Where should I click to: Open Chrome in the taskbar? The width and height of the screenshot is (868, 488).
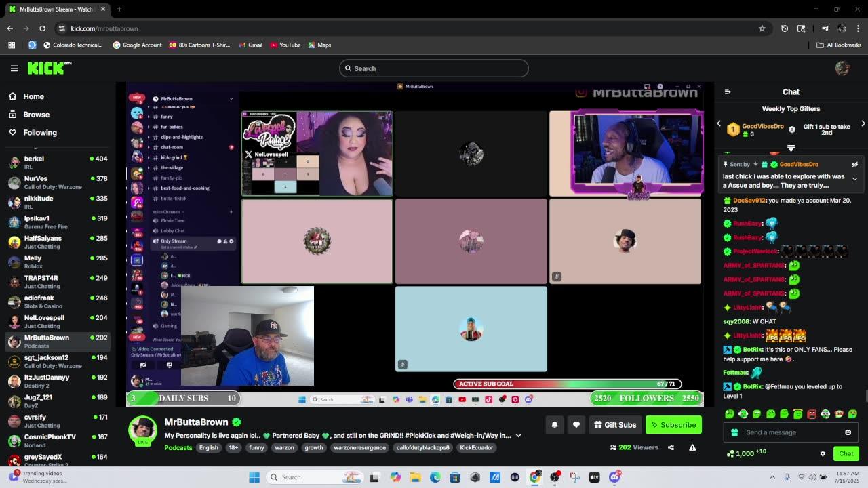point(534,477)
